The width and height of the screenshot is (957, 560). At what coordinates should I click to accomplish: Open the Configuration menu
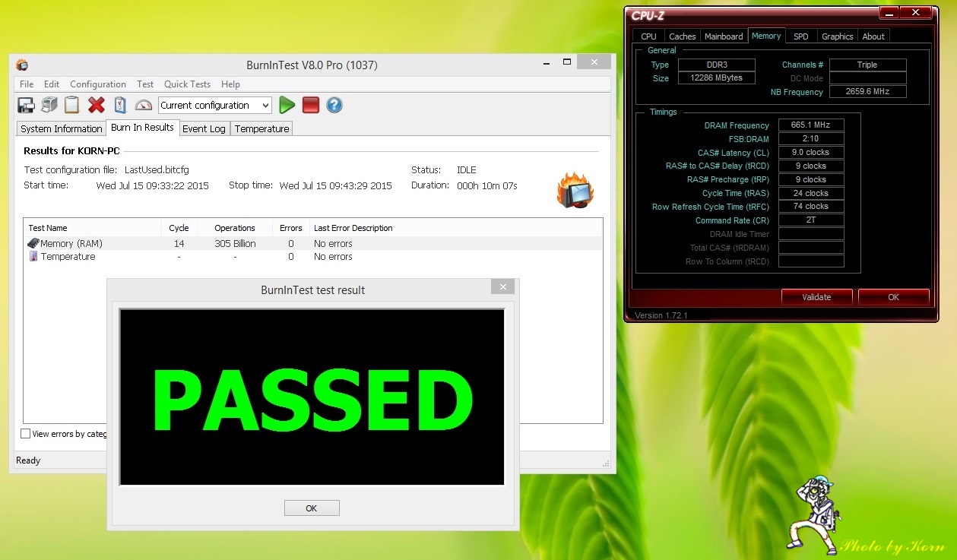[98, 84]
